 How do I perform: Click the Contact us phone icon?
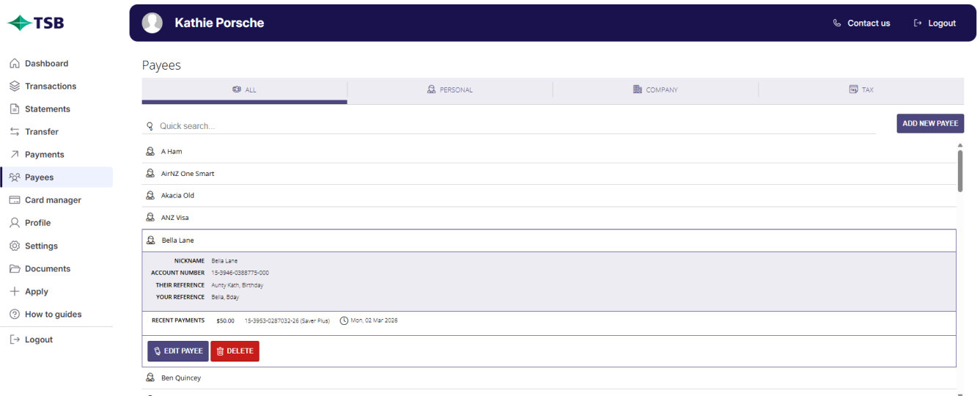click(x=837, y=23)
